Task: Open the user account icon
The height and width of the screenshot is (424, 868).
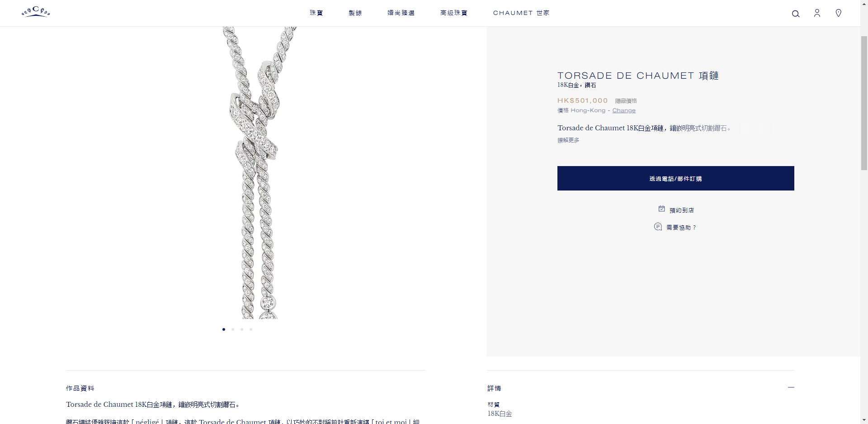Action: tap(817, 13)
